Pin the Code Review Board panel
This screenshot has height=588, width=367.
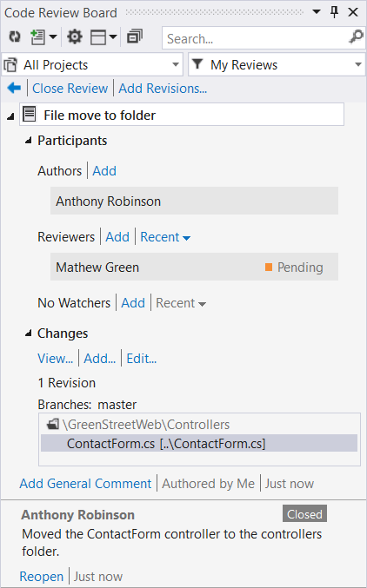[x=334, y=12]
